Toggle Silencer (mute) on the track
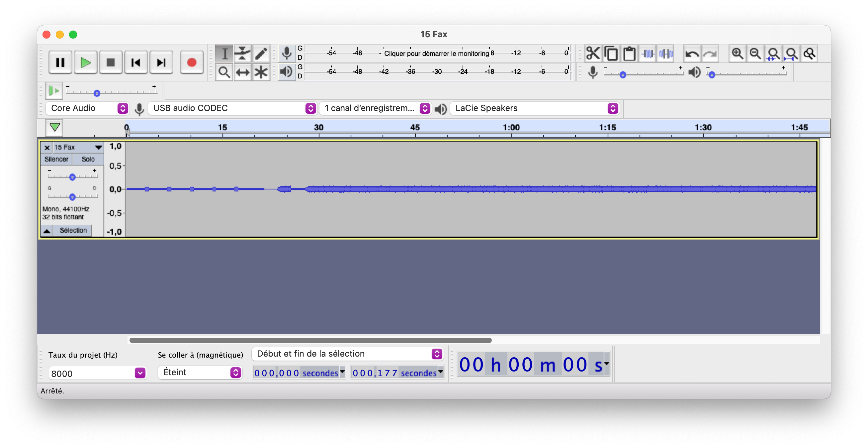This screenshot has width=868, height=448. pyautogui.click(x=56, y=159)
